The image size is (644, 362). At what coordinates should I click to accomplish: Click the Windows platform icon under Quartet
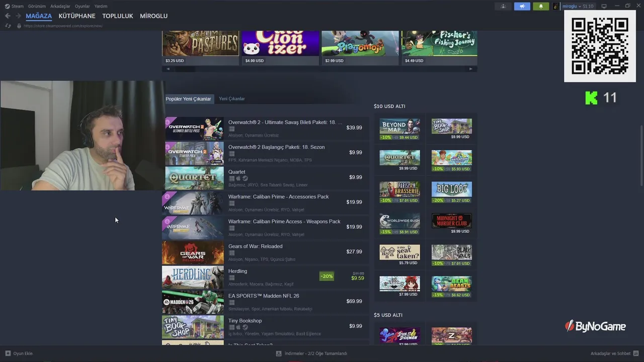[x=231, y=178]
